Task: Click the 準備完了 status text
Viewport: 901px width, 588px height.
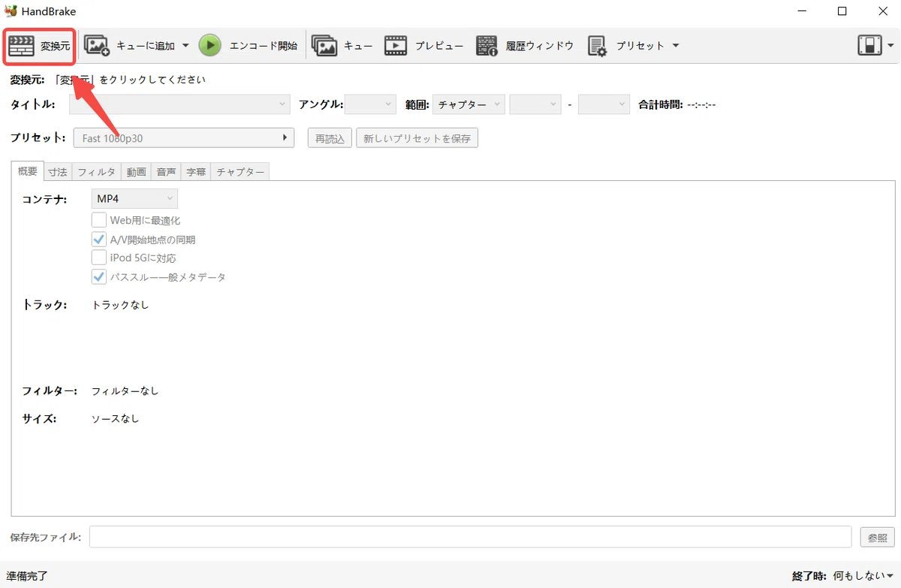Action: pyautogui.click(x=27, y=576)
